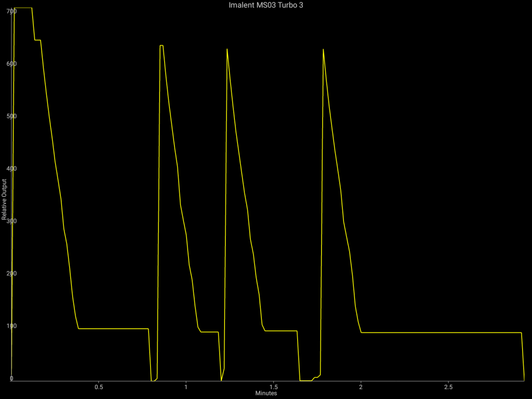Click the 700 tick on the y-axis
The height and width of the screenshot is (399, 532).
5,11
